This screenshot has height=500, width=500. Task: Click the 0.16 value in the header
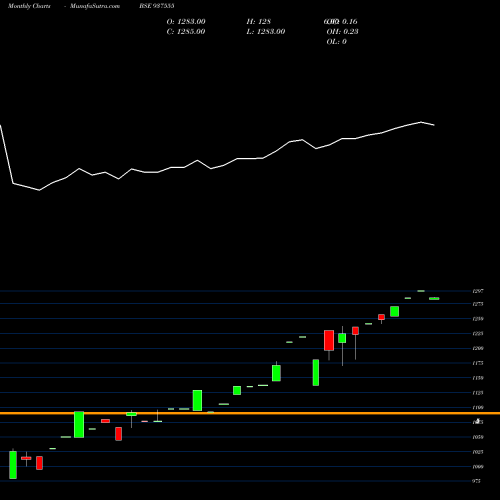click(x=350, y=22)
